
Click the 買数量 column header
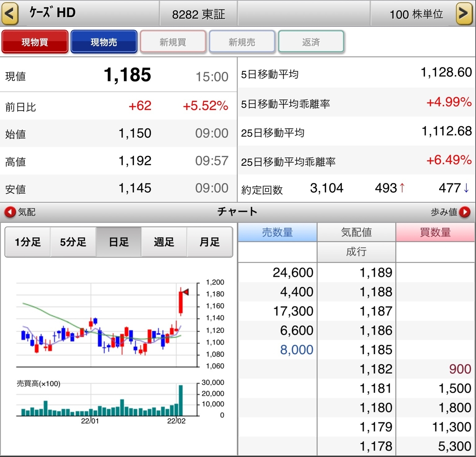436,232
